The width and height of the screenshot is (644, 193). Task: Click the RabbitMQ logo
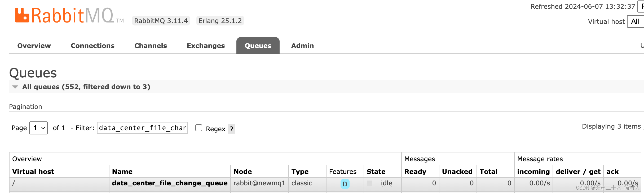[69, 15]
